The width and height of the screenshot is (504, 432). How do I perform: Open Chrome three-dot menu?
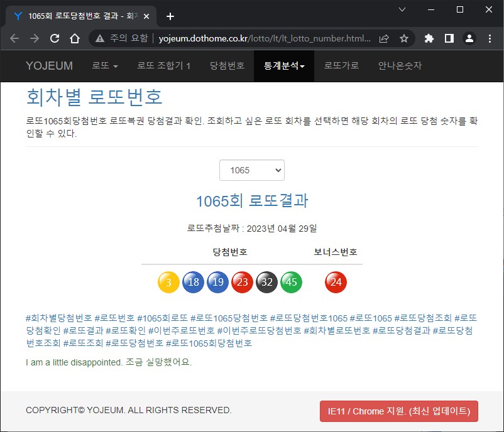490,38
